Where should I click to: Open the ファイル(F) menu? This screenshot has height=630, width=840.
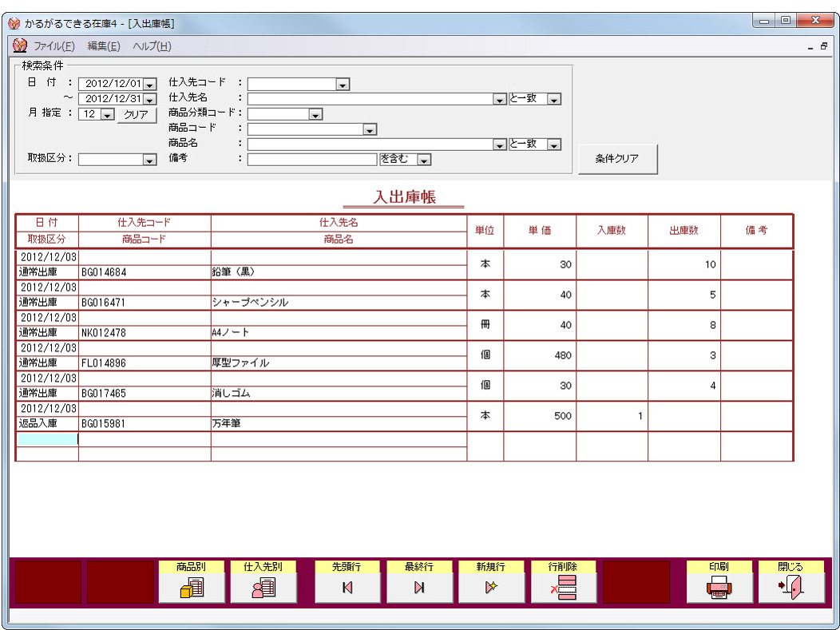(53, 46)
